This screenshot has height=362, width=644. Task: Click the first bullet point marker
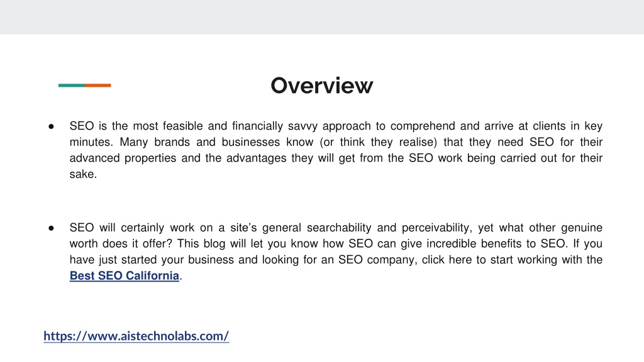pyautogui.click(x=51, y=126)
